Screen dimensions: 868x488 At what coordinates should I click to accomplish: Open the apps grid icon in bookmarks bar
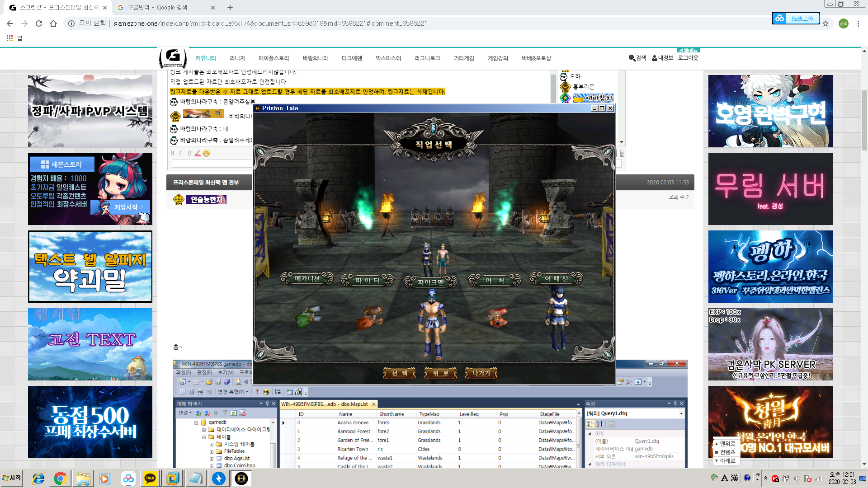pyautogui.click(x=9, y=38)
